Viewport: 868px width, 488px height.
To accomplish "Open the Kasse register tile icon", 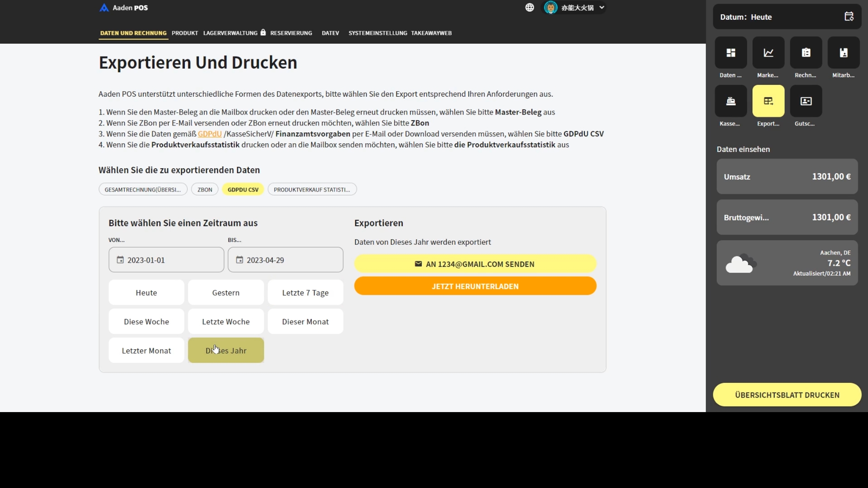I will tap(731, 101).
